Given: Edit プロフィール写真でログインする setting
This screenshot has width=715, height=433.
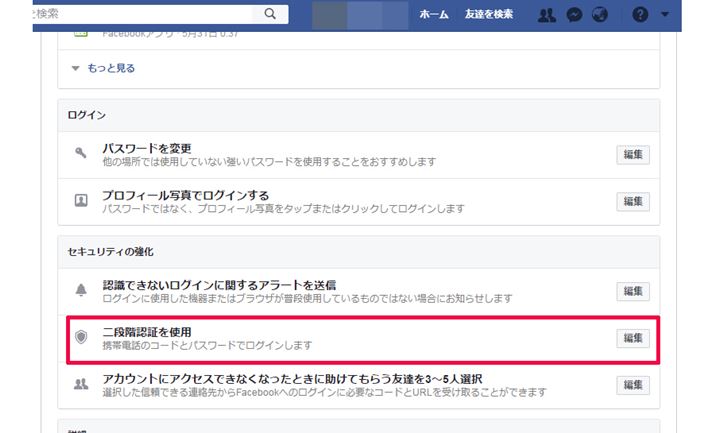Looking at the screenshot, I should 633,201.
